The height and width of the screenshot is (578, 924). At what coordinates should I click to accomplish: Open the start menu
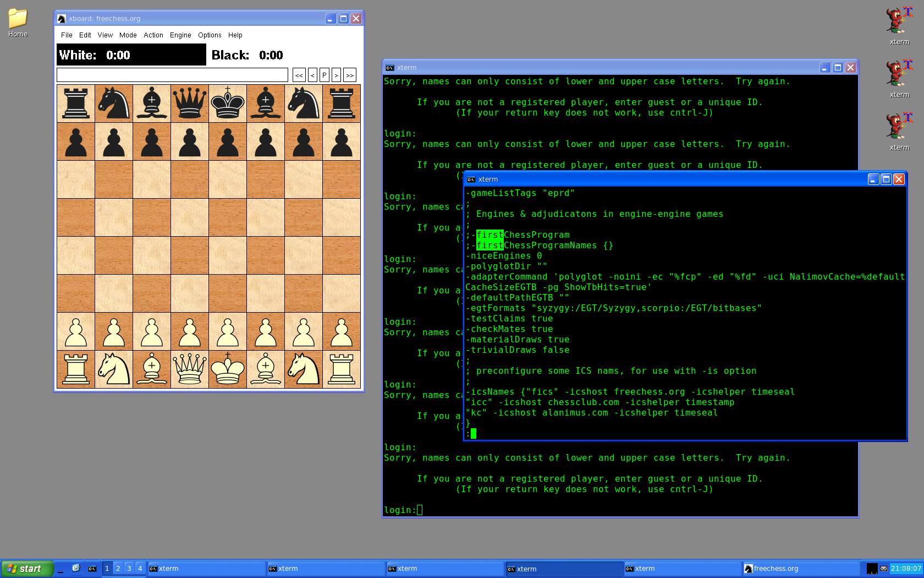(27, 569)
